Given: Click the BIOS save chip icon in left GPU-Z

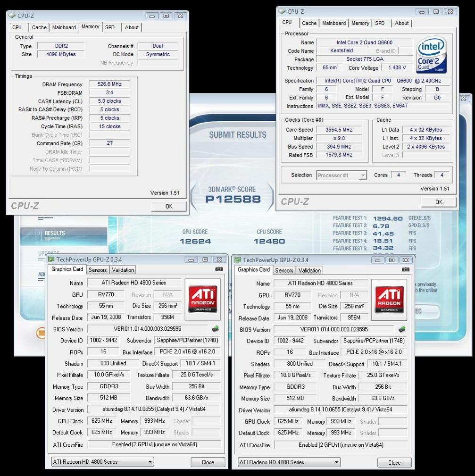Looking at the screenshot, I should coord(215,329).
